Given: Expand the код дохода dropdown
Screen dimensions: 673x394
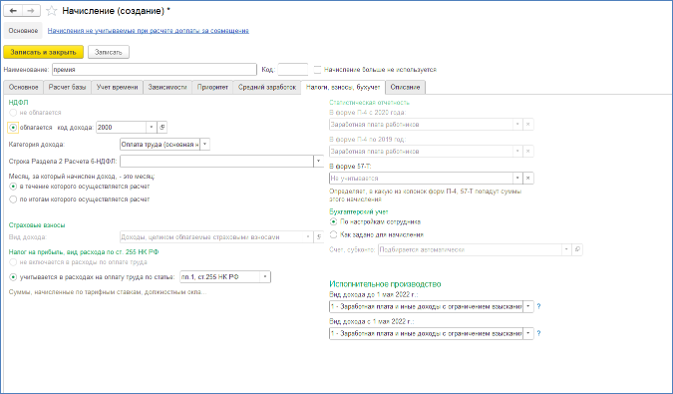Looking at the screenshot, I should [152, 127].
